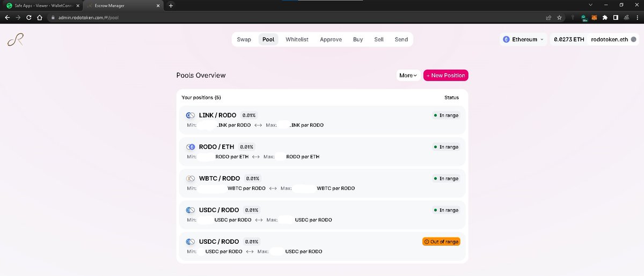This screenshot has width=644, height=276.
Task: Open the Whitelist tab
Action: tap(297, 39)
